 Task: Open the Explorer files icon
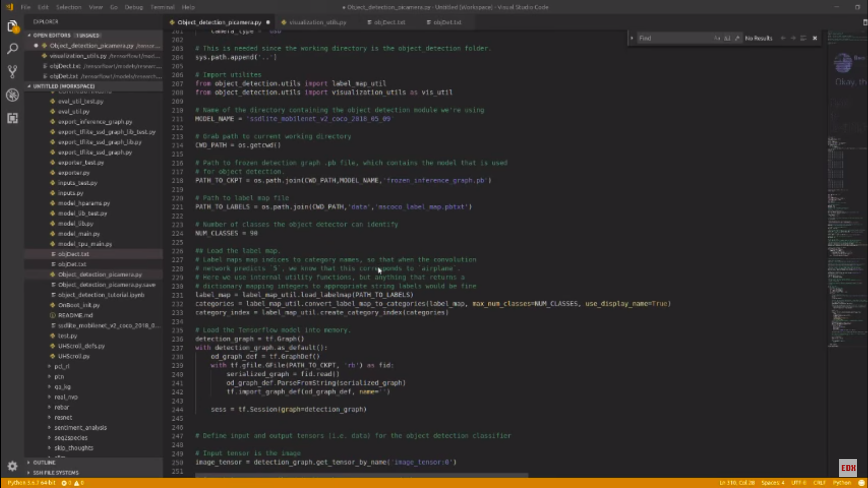point(12,26)
